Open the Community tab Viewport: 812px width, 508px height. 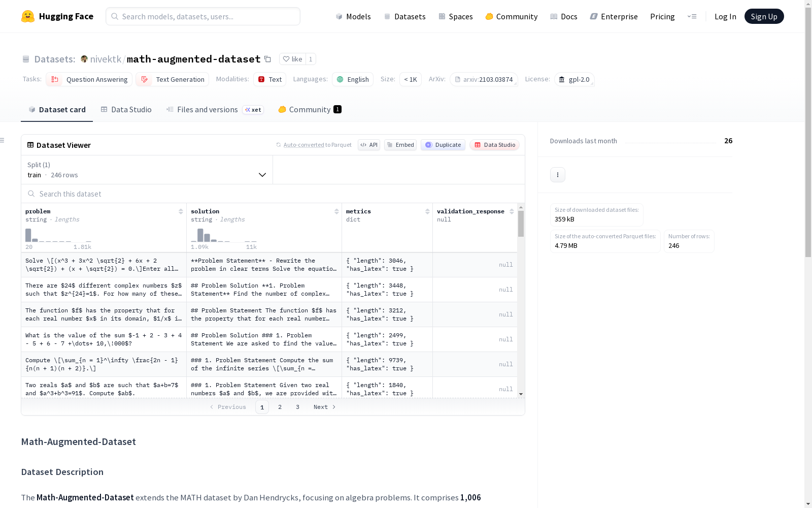pos(310,110)
